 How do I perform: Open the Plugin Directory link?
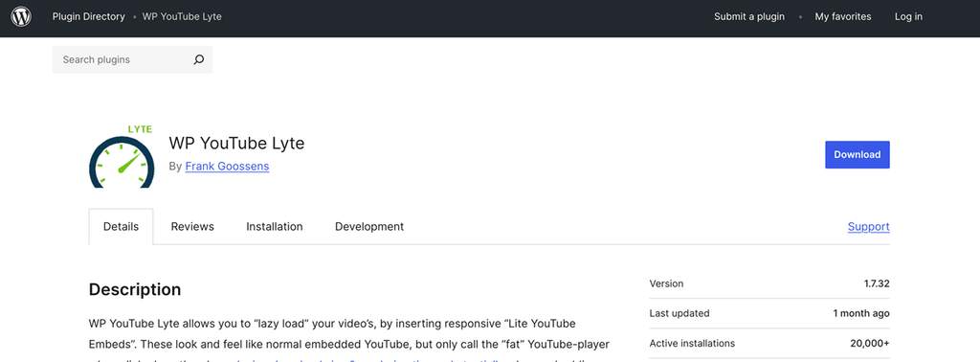[x=88, y=17]
